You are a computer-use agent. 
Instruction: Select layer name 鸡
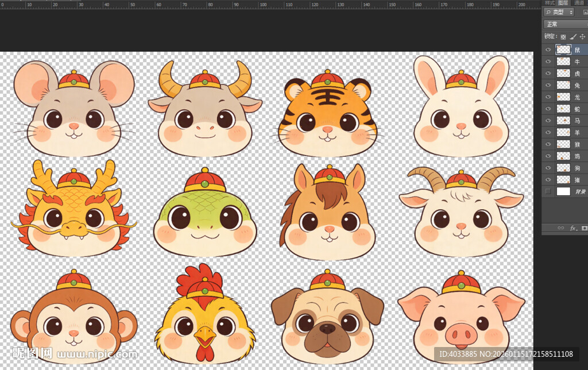[578, 156]
